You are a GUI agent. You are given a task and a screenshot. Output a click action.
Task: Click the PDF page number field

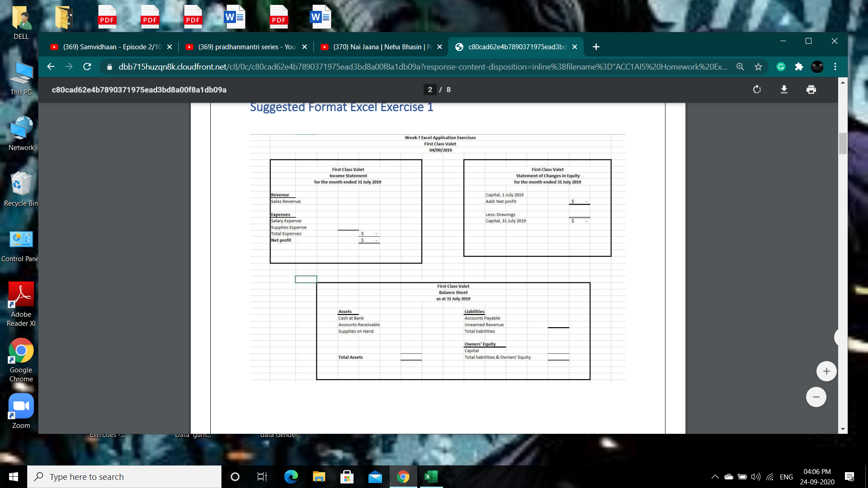click(430, 89)
